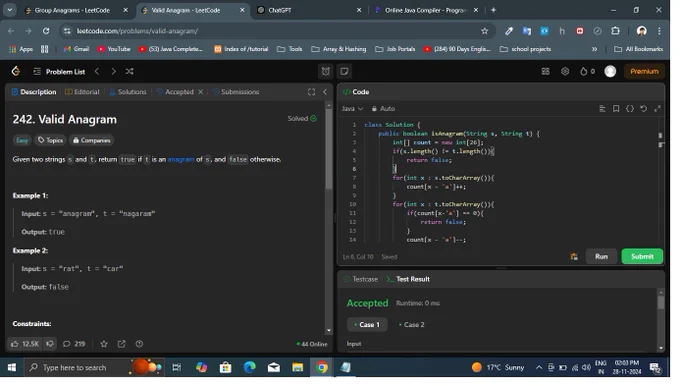The height and width of the screenshot is (386, 680).
Task: Open the Windows Start menu
Action: (12, 368)
